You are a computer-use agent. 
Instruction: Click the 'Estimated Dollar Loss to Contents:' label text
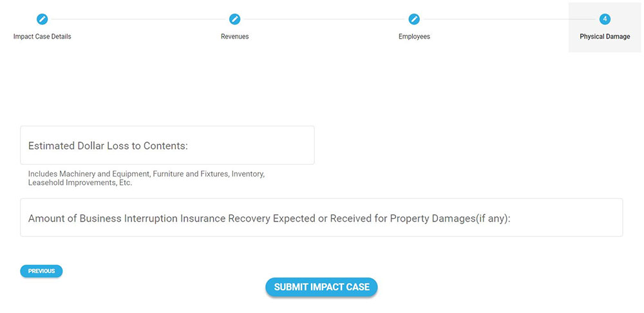coord(108,146)
